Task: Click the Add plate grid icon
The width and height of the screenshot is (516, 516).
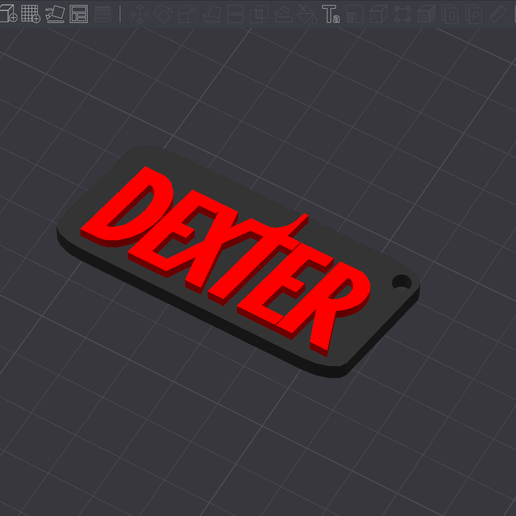Action: tap(31, 14)
